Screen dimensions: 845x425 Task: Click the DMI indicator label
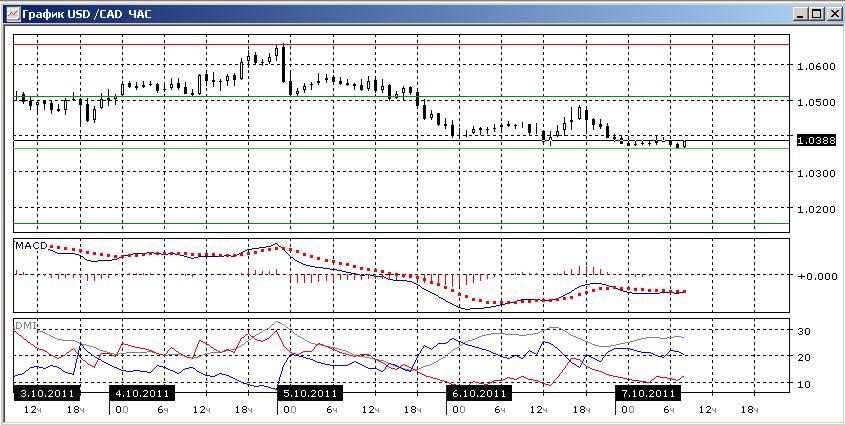tap(24, 325)
